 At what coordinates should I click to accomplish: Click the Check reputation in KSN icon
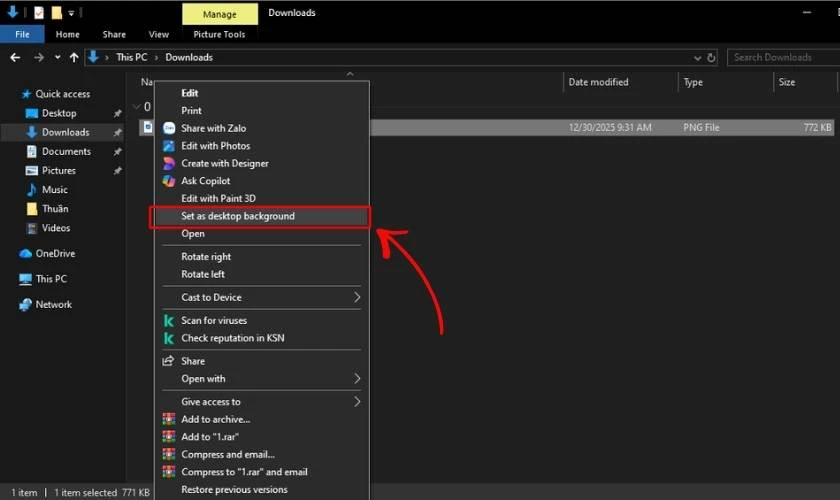click(169, 338)
